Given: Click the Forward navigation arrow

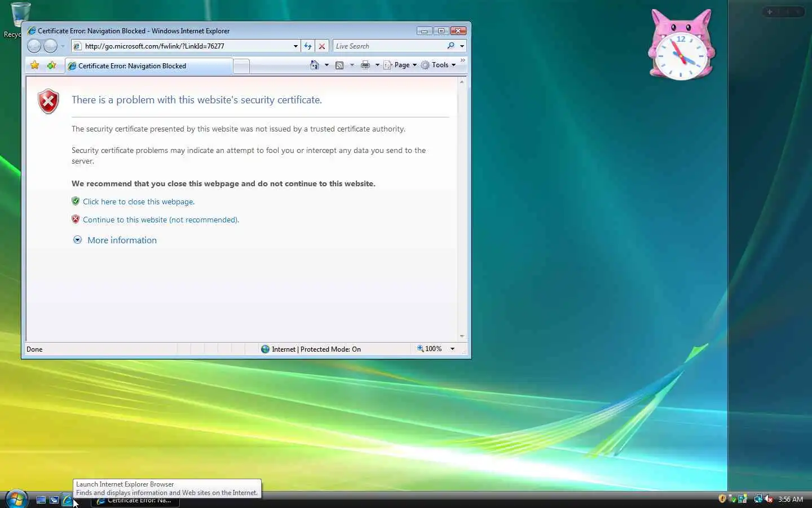Looking at the screenshot, I should click(x=50, y=46).
